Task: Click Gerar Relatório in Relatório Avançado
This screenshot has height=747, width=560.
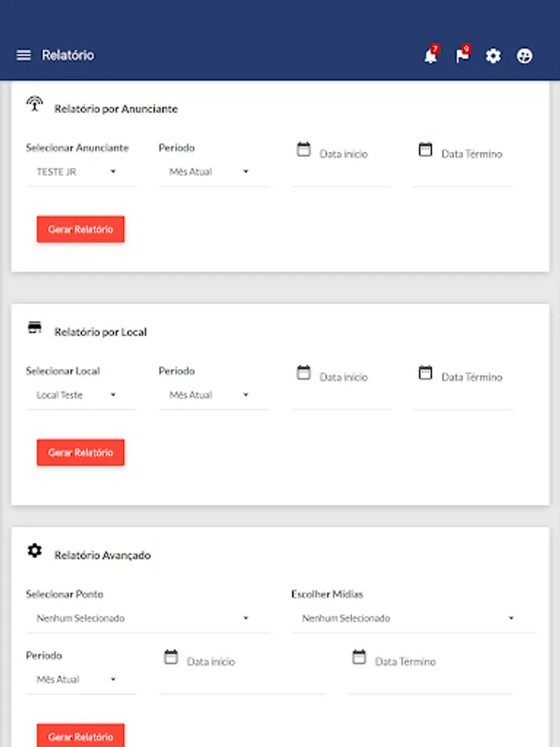Action: pyautogui.click(x=80, y=735)
